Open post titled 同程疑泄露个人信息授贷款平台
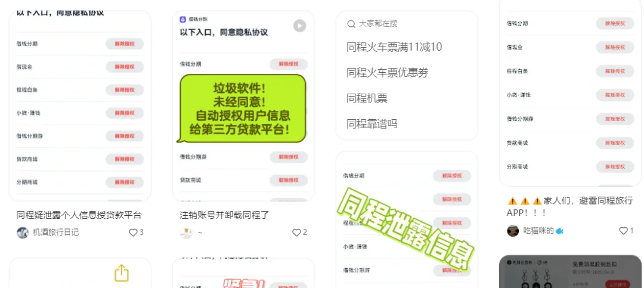The width and height of the screenshot is (644, 288). (x=79, y=215)
